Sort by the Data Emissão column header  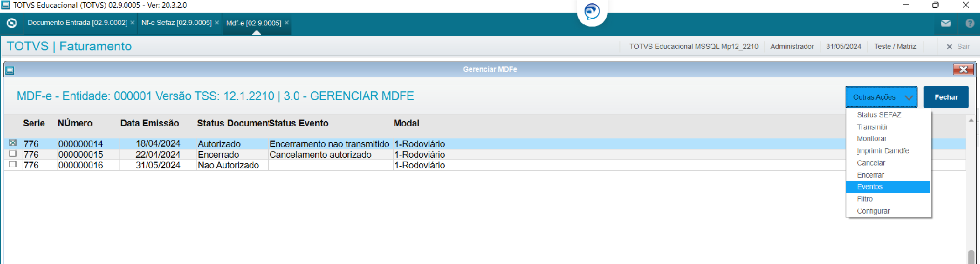pyautogui.click(x=150, y=123)
